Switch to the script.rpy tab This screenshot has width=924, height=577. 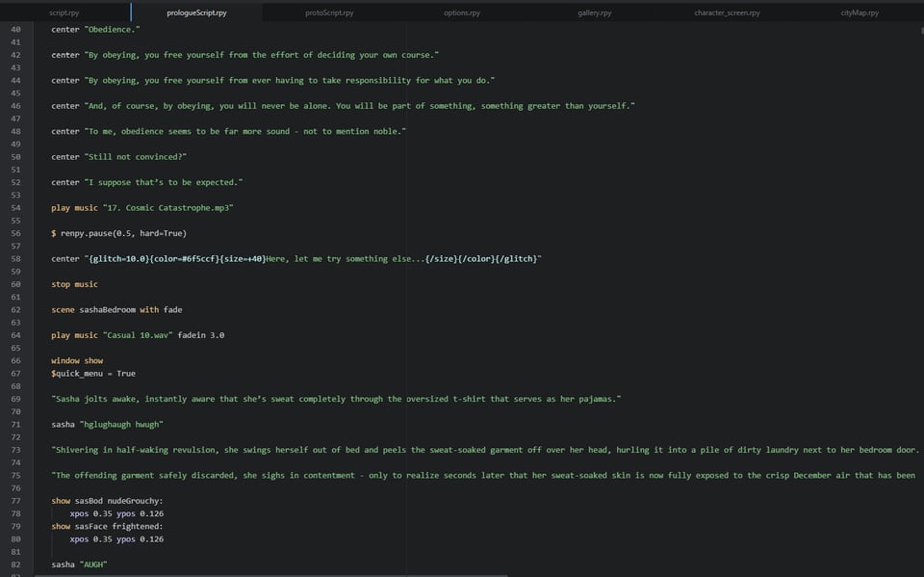point(64,13)
